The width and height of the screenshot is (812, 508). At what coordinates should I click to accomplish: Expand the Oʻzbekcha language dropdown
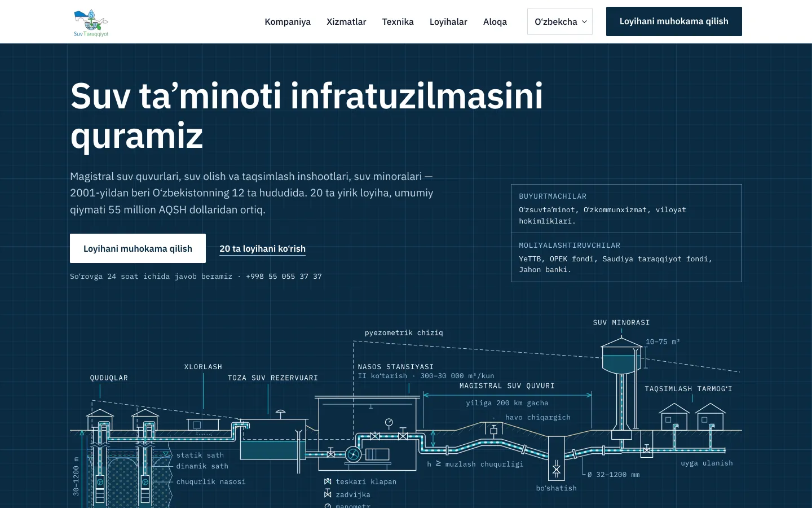point(560,21)
